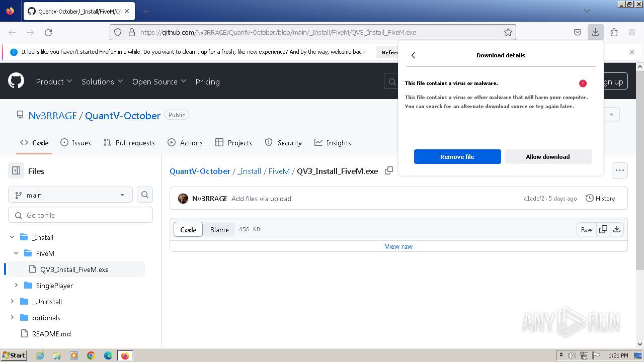The image size is (644, 362).
Task: Switch to the Security tab
Action: click(x=283, y=143)
